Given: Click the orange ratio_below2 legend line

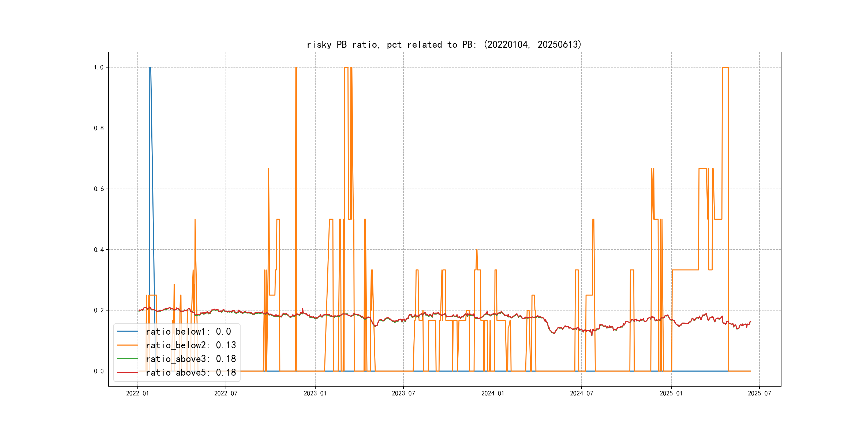Looking at the screenshot, I should pyautogui.click(x=127, y=345).
